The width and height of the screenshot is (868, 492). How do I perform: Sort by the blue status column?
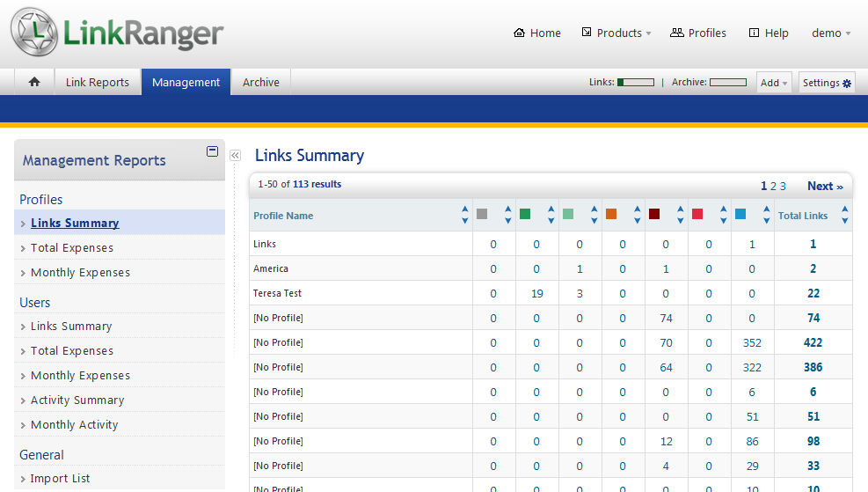766,215
